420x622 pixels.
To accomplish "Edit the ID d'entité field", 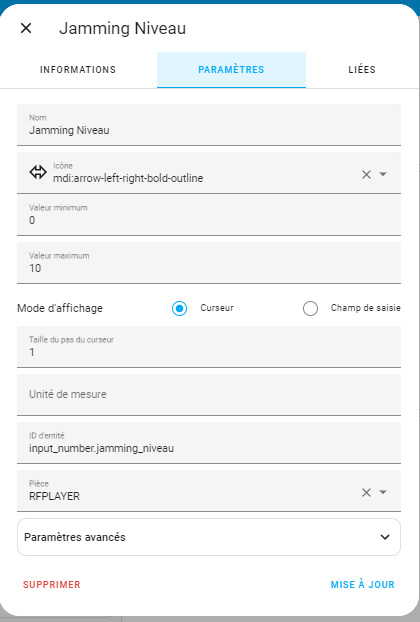I will (209, 443).
